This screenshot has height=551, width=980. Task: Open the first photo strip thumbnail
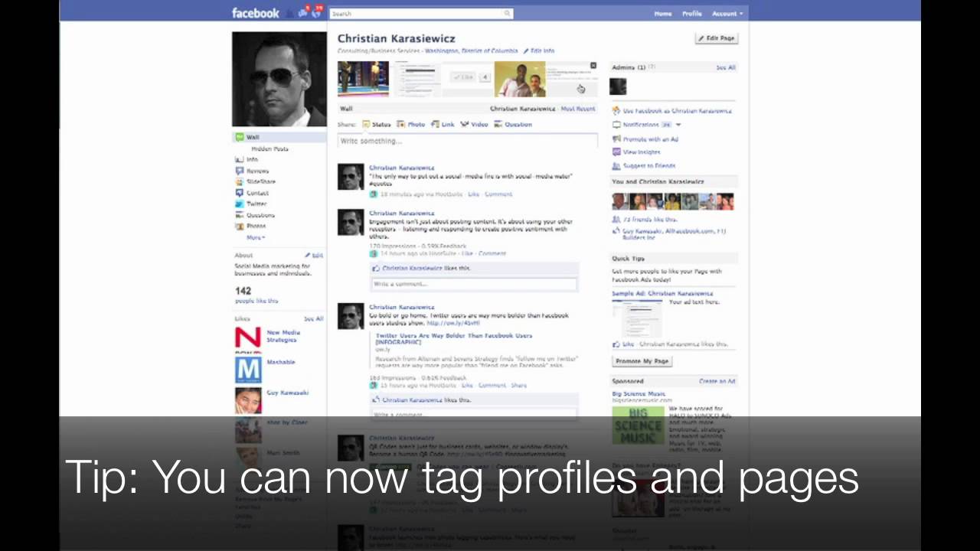[363, 79]
